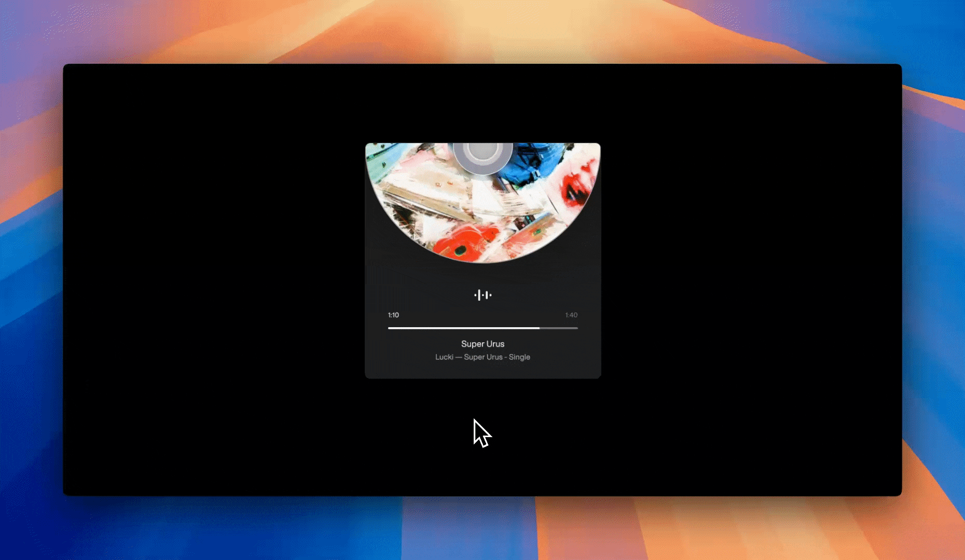
Task: Click the artist line Lucki — Super Urus - Single
Action: [x=482, y=357]
